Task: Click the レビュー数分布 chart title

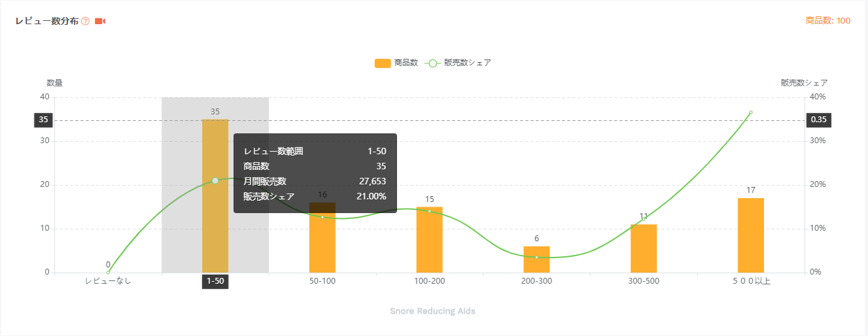Action: tap(46, 22)
